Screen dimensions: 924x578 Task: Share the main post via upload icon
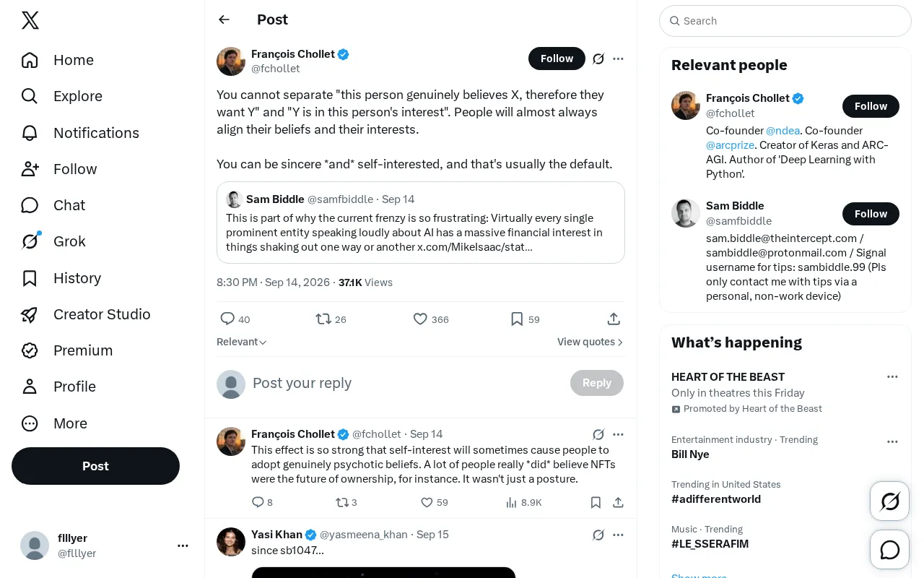click(614, 319)
